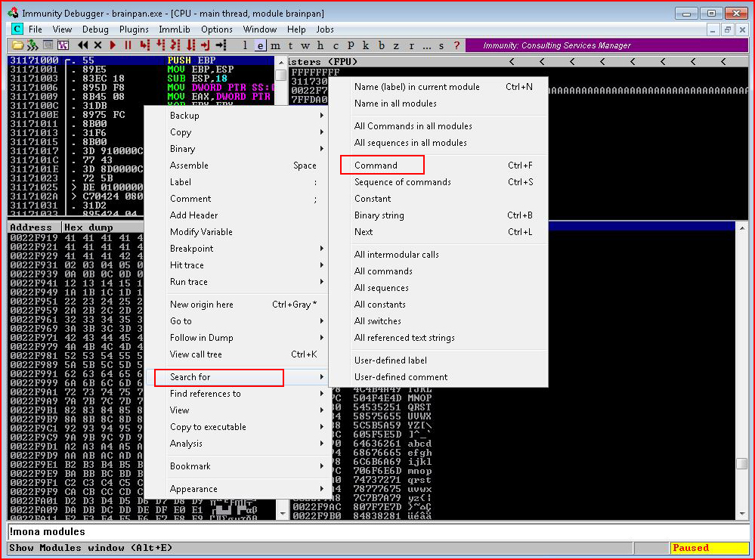Show Breakpoints with 'b' button
755x560 pixels.
click(381, 45)
